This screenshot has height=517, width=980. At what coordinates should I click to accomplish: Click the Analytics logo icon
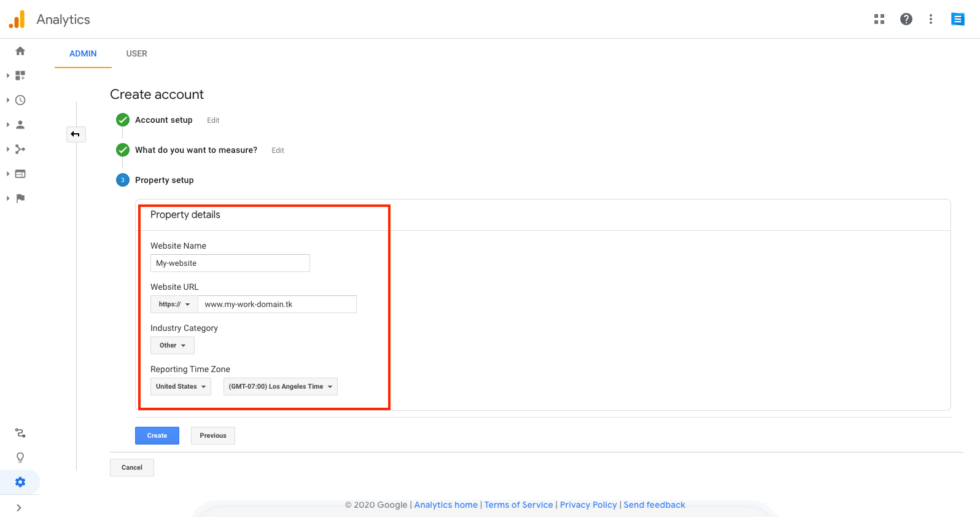(x=17, y=19)
